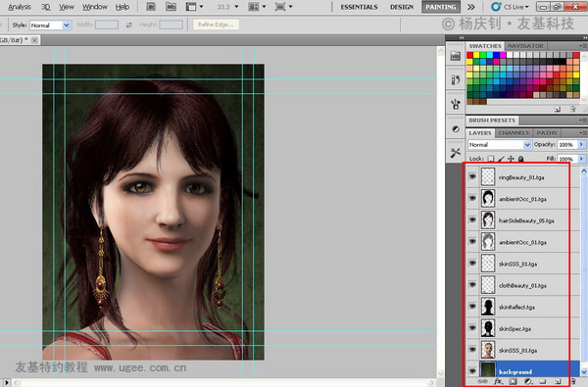Open the round brush-tip panel icon in dock
The width and height of the screenshot is (588, 387).
(x=456, y=128)
